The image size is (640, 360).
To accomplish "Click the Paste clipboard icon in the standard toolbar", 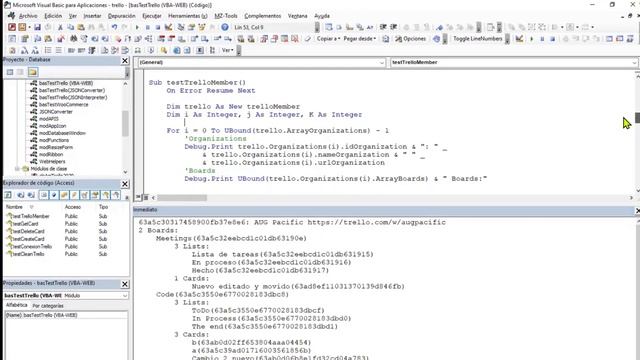I will [81, 27].
